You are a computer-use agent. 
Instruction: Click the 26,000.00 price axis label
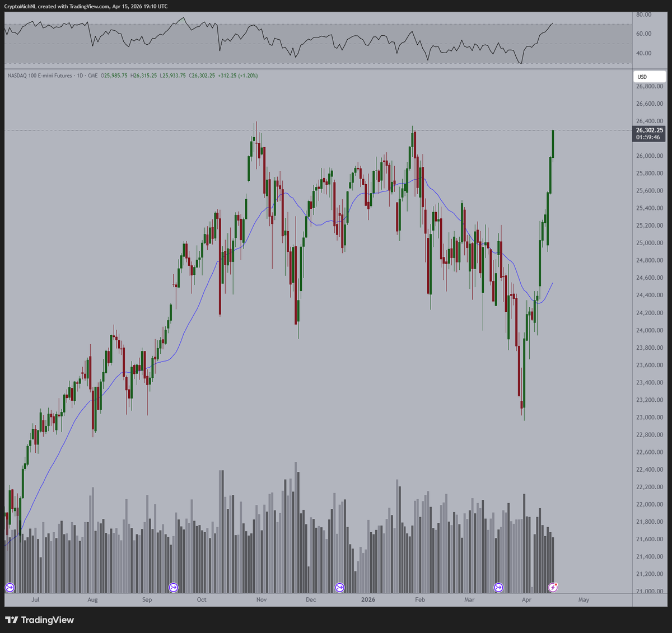(650, 156)
